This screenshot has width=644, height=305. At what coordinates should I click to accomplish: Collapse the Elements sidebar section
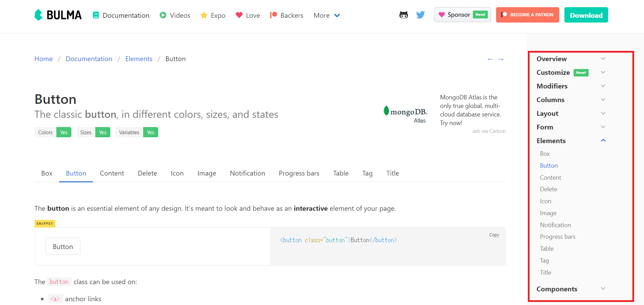(x=571, y=141)
